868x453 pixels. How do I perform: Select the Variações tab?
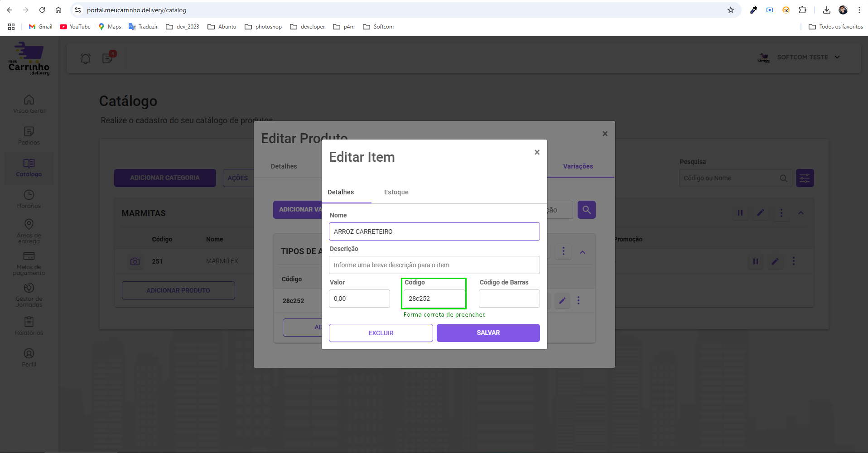578,166
